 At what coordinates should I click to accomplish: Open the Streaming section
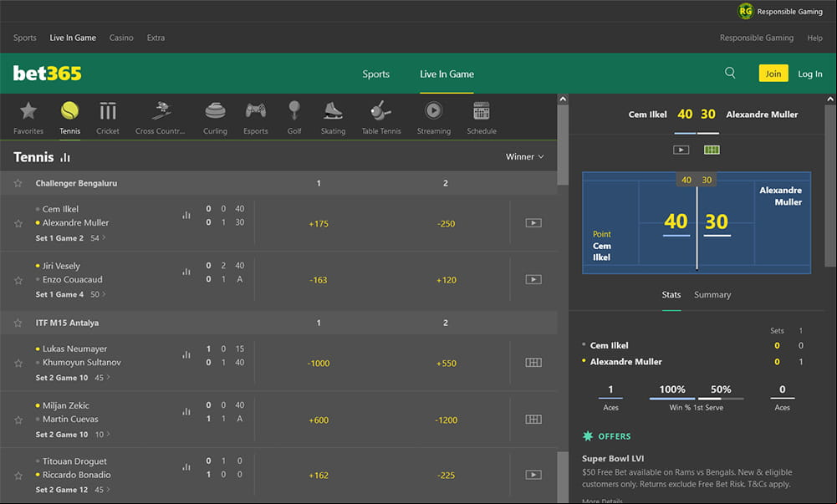(x=433, y=118)
